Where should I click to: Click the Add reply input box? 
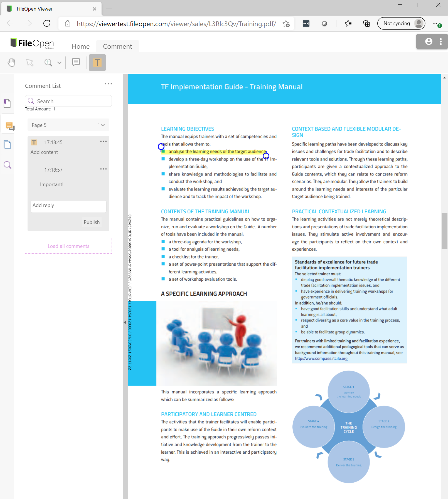68,206
